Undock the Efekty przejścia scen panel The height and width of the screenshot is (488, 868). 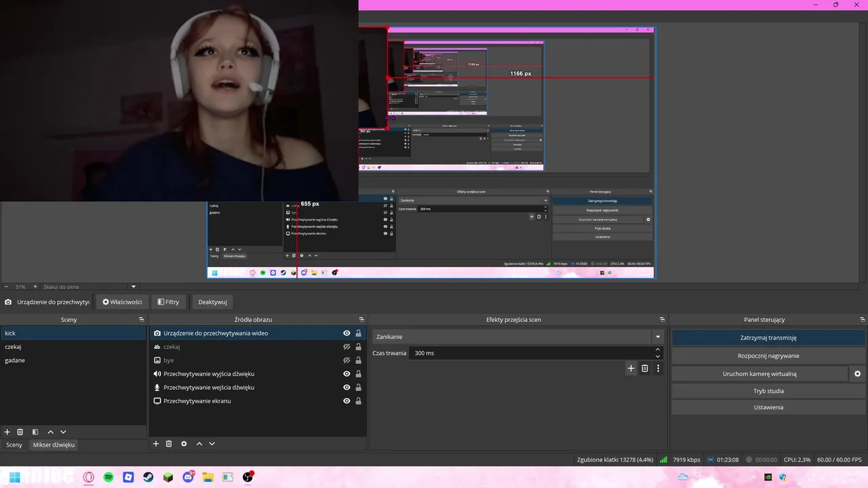coord(662,319)
